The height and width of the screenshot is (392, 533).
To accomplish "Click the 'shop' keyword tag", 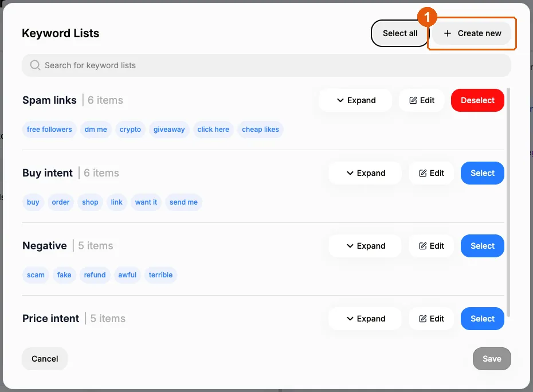I will [90, 202].
